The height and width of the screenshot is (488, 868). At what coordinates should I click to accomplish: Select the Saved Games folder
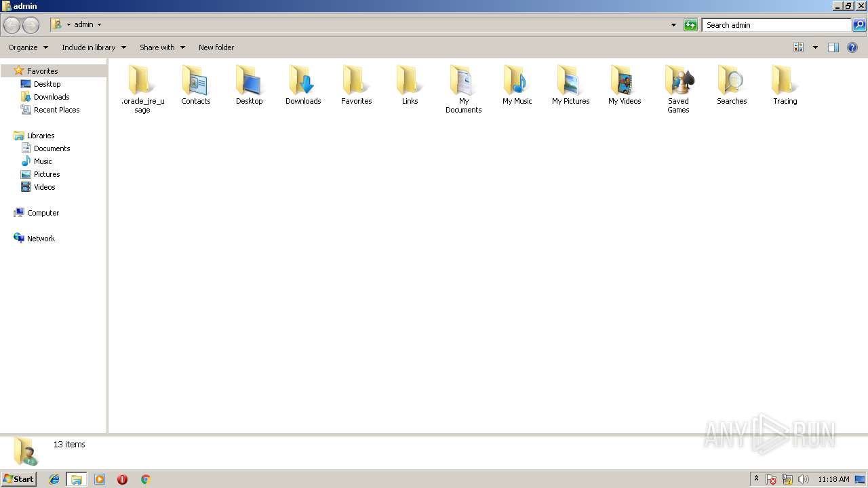click(x=678, y=89)
